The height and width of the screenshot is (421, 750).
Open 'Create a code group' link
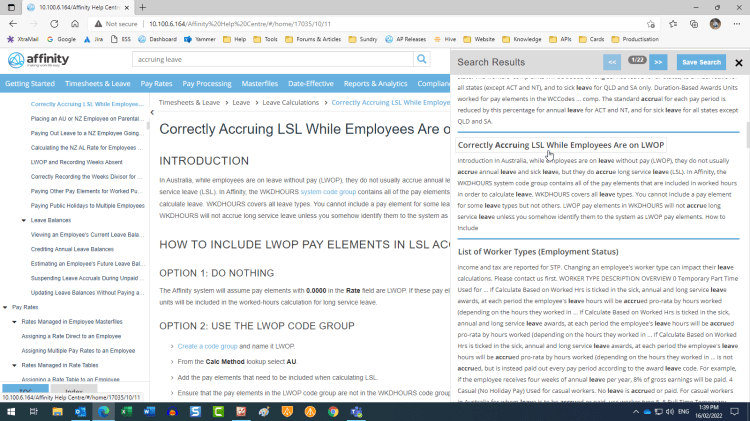pos(207,346)
